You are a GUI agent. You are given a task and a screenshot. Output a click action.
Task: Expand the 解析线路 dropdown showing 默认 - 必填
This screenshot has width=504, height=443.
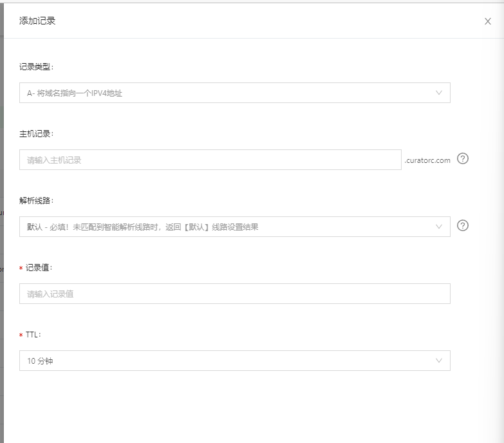pyautogui.click(x=225, y=227)
